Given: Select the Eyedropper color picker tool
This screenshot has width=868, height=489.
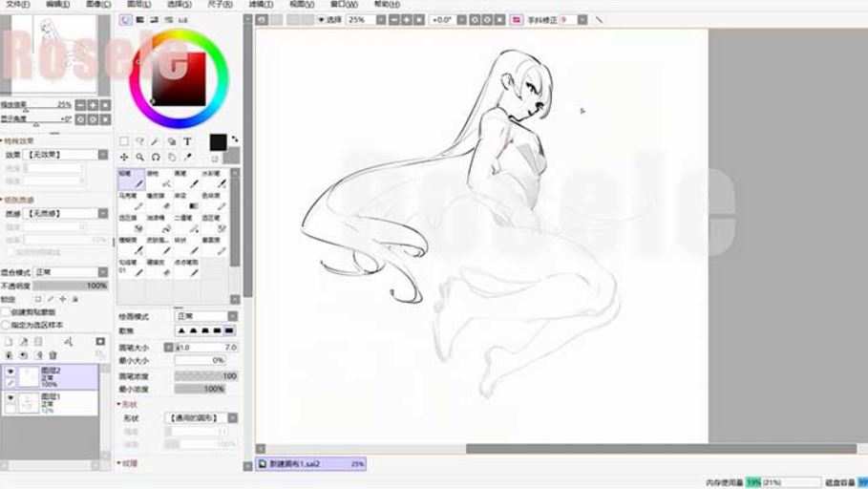Looking at the screenshot, I should (187, 157).
